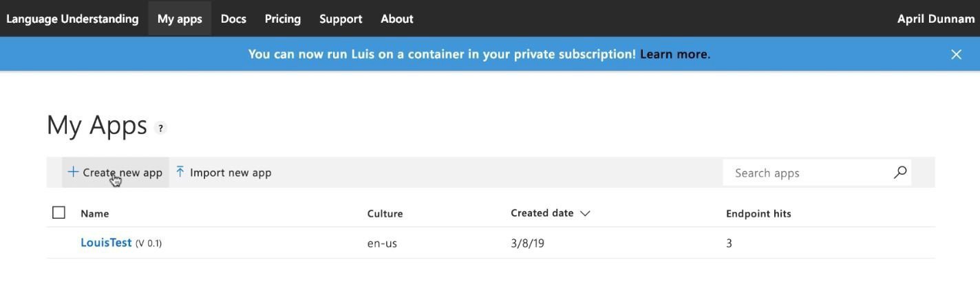
Task: Click the upload arrow icon for Import new app
Action: point(180,172)
